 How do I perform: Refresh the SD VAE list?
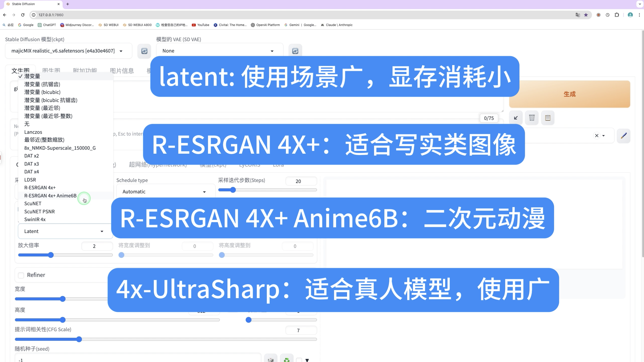[295, 51]
